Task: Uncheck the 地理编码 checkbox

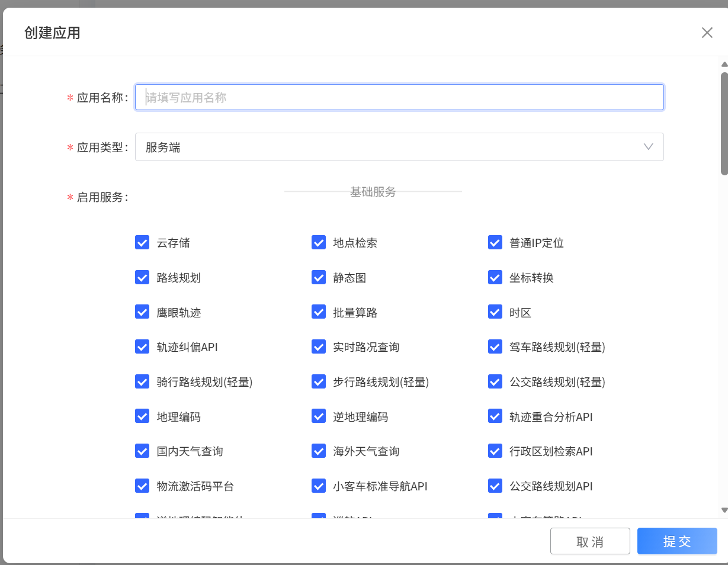Action: point(142,416)
